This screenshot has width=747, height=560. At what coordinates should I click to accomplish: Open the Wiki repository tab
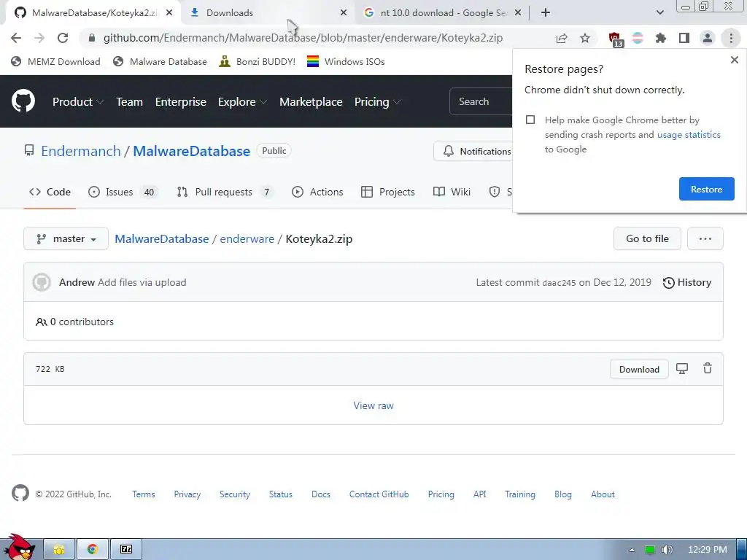(x=452, y=192)
